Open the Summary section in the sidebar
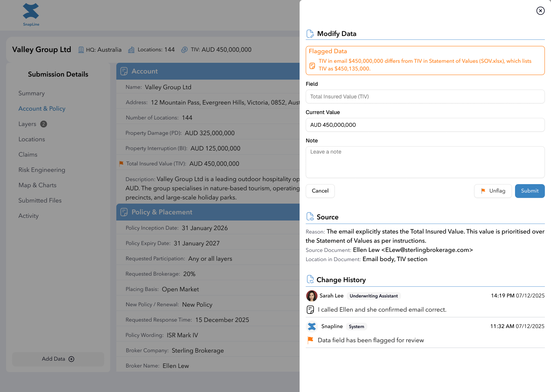551x392 pixels. [31, 93]
